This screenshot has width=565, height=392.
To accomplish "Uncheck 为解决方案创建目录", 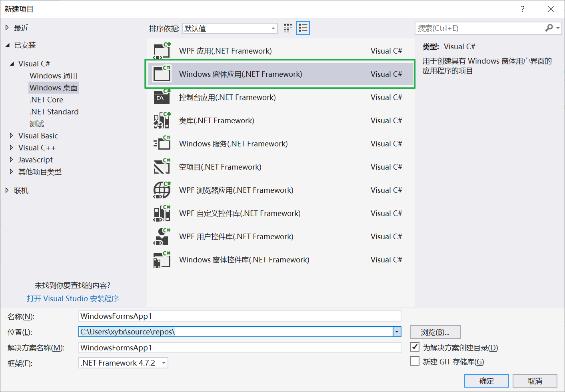I will (x=415, y=347).
